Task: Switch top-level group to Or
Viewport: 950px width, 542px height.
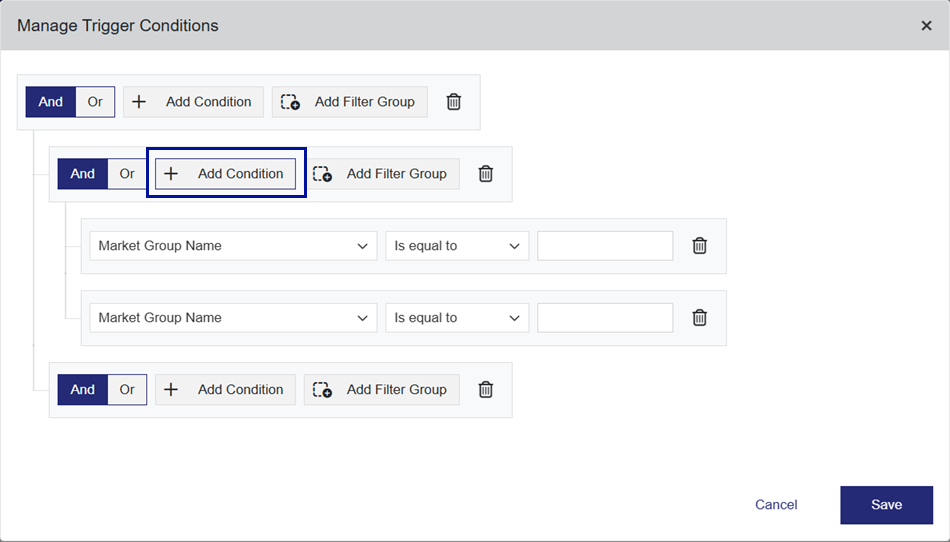Action: point(95,102)
